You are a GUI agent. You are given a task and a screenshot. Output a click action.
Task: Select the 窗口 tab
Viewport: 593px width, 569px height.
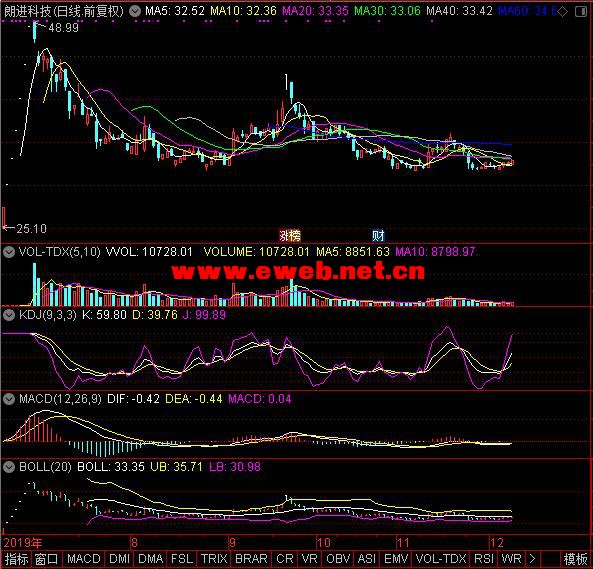(47, 559)
